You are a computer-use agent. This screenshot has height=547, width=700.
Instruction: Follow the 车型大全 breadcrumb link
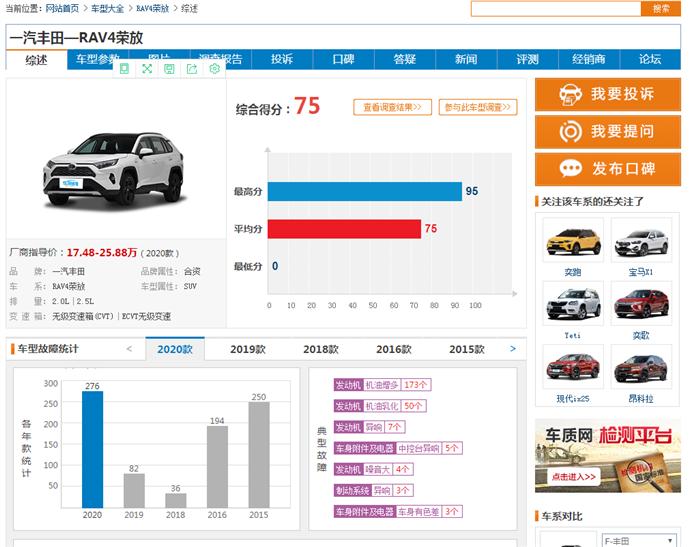point(108,8)
